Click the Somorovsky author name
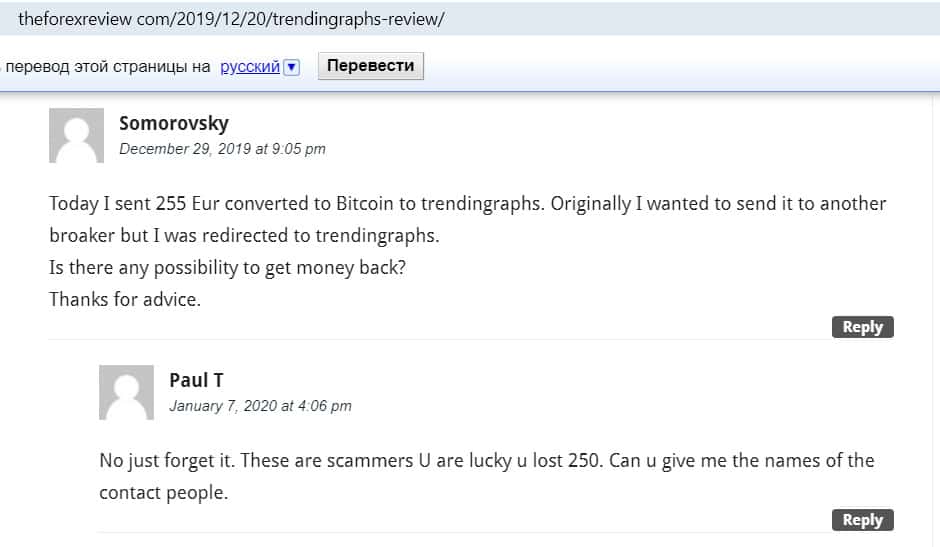Viewport: 940px width, 547px height. pyautogui.click(x=174, y=123)
